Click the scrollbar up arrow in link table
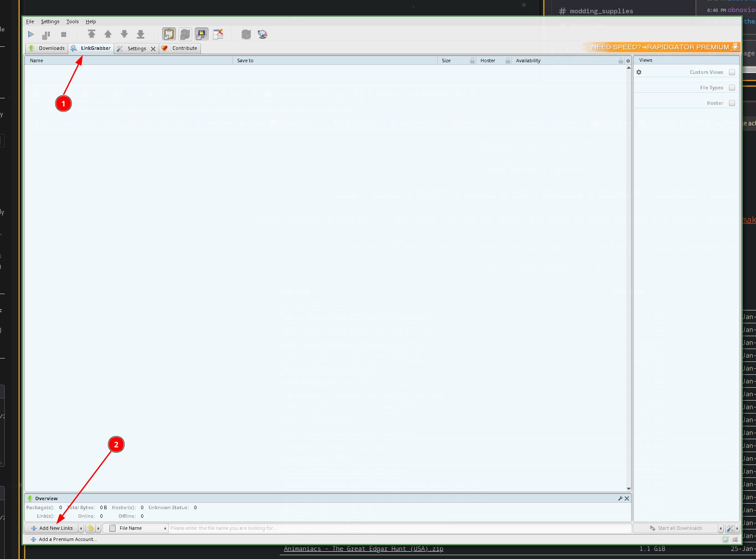The height and width of the screenshot is (559, 756). click(x=629, y=68)
